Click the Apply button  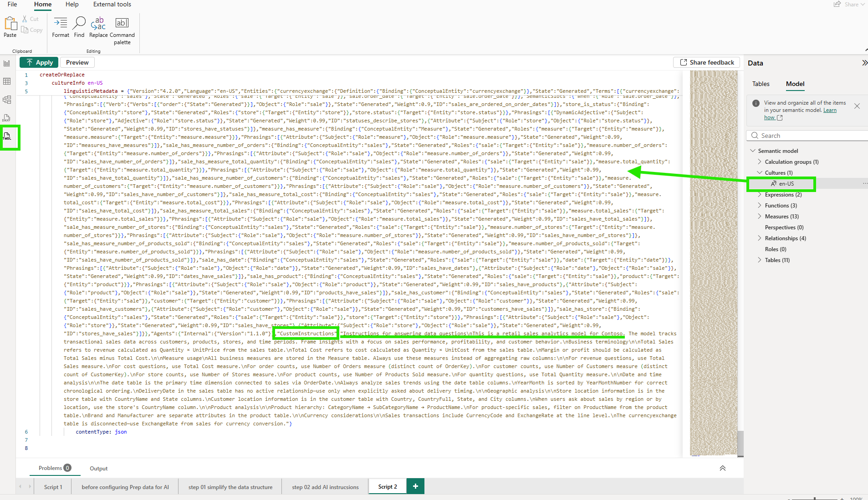(40, 62)
